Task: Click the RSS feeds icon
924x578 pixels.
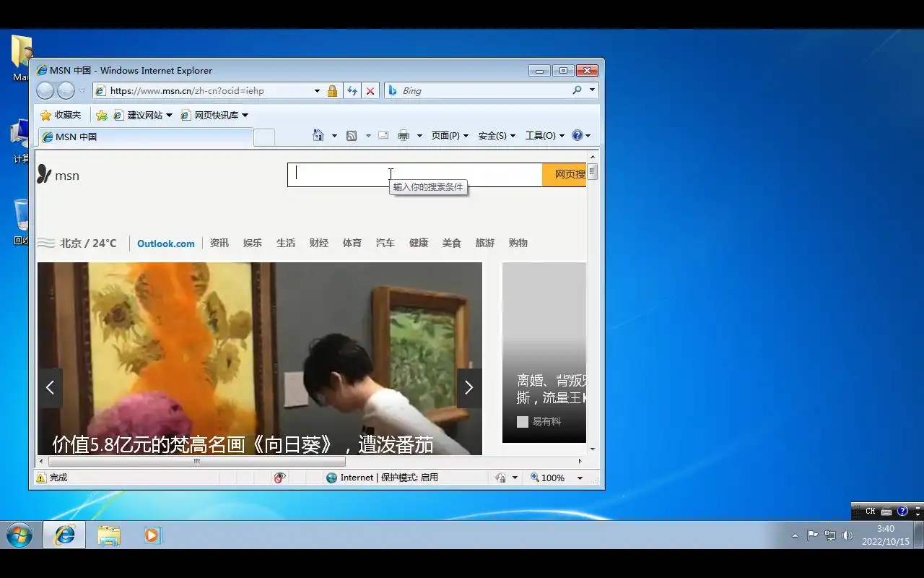Action: tap(352, 135)
